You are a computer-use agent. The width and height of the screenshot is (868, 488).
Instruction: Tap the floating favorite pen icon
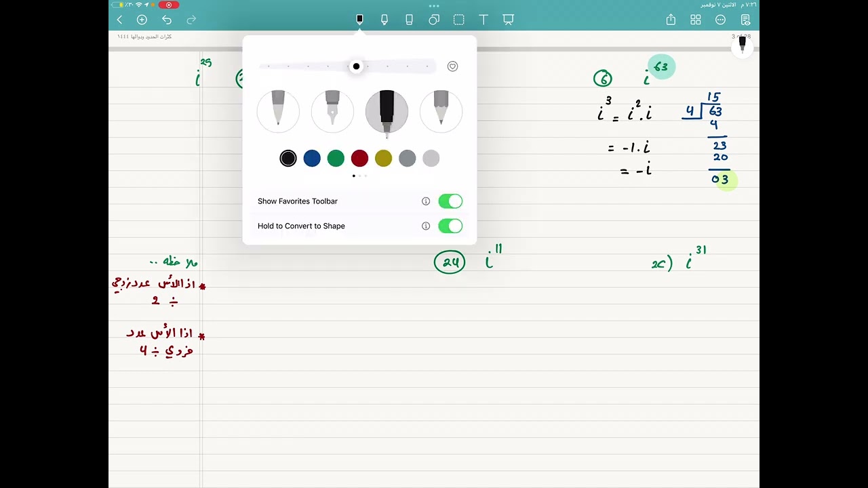[x=742, y=45]
